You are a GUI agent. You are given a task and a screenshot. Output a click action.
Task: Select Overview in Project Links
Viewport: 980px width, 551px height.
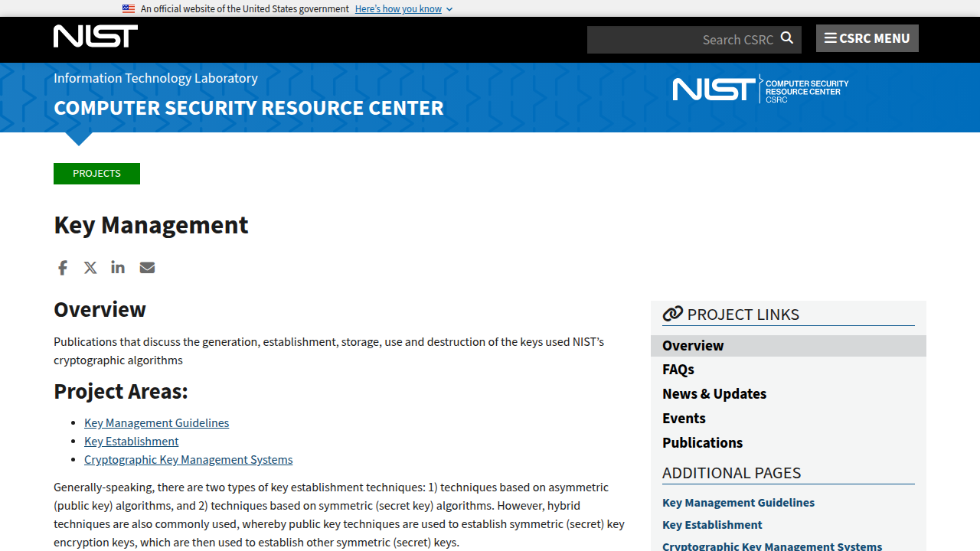pos(693,345)
